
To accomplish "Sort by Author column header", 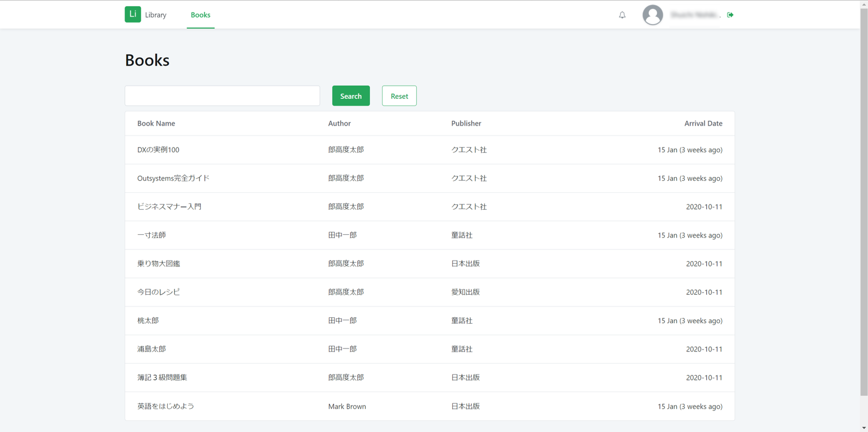I will point(339,124).
